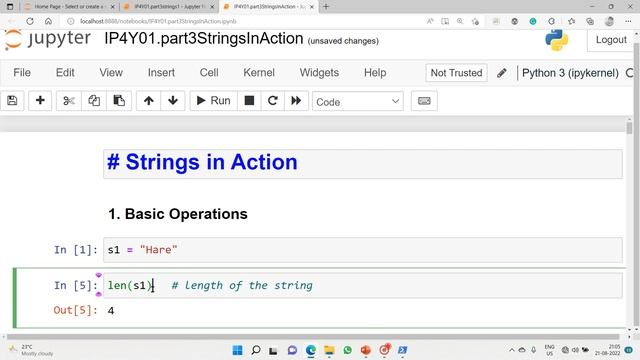Image resolution: width=640 pixels, height=360 pixels.
Task: Click the Logout button
Action: (611, 40)
